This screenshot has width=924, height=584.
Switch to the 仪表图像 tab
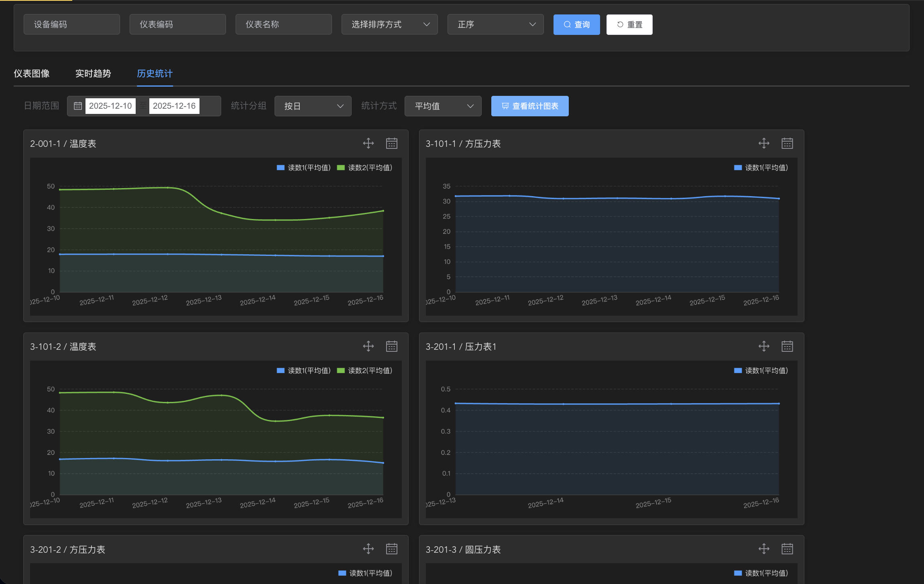[x=32, y=74]
